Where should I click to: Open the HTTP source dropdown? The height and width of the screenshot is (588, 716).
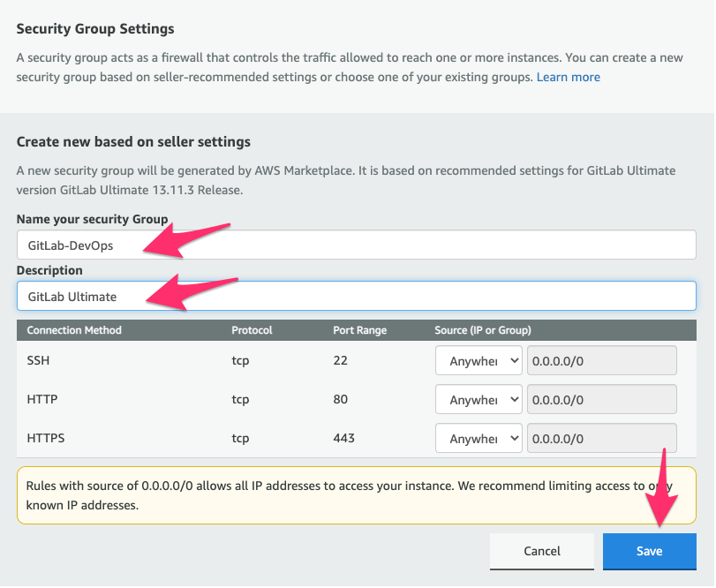(479, 400)
